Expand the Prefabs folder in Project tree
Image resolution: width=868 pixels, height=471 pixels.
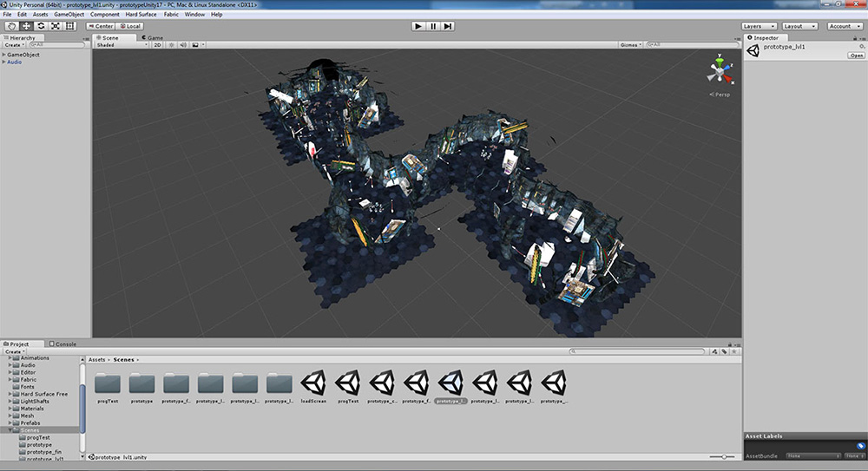[10, 422]
